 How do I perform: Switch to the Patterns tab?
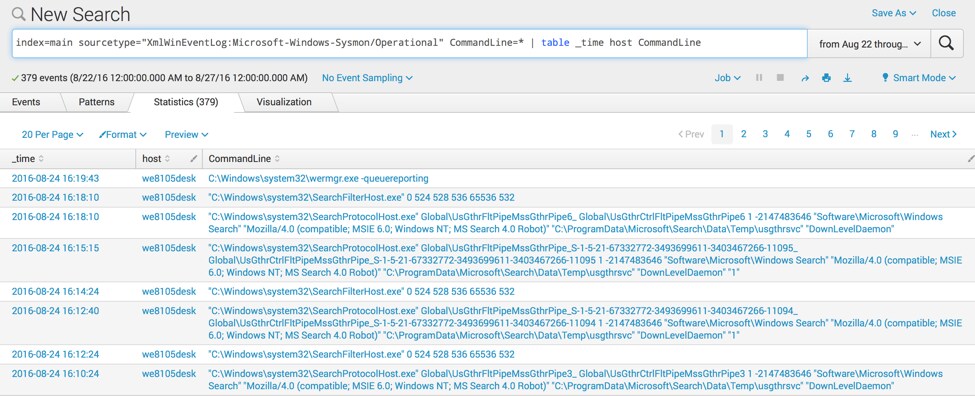click(x=96, y=102)
